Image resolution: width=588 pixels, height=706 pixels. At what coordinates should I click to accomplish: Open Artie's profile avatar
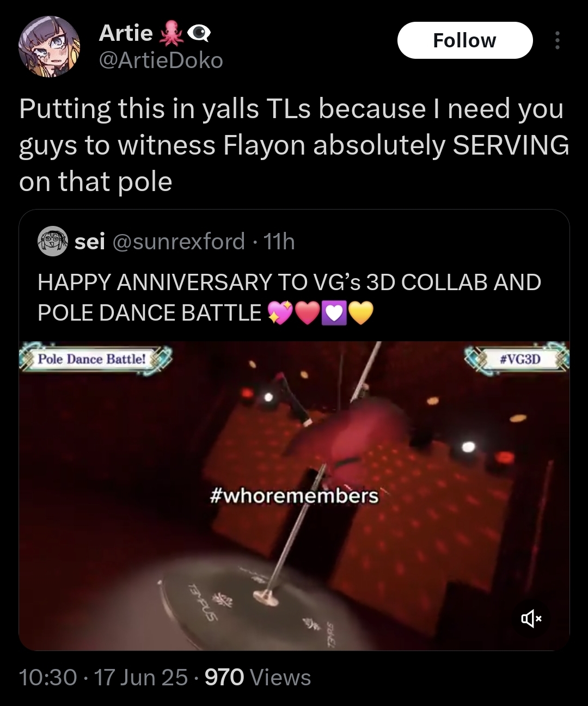(x=50, y=46)
